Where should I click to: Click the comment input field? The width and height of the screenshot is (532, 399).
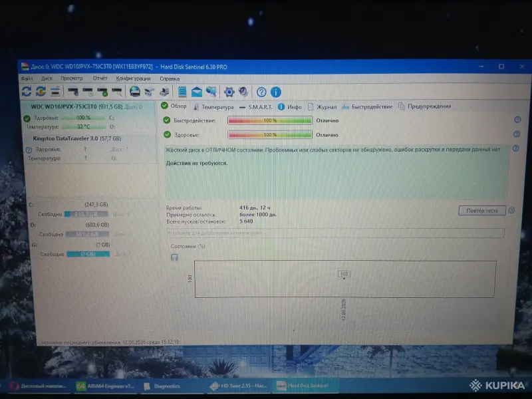[335, 233]
